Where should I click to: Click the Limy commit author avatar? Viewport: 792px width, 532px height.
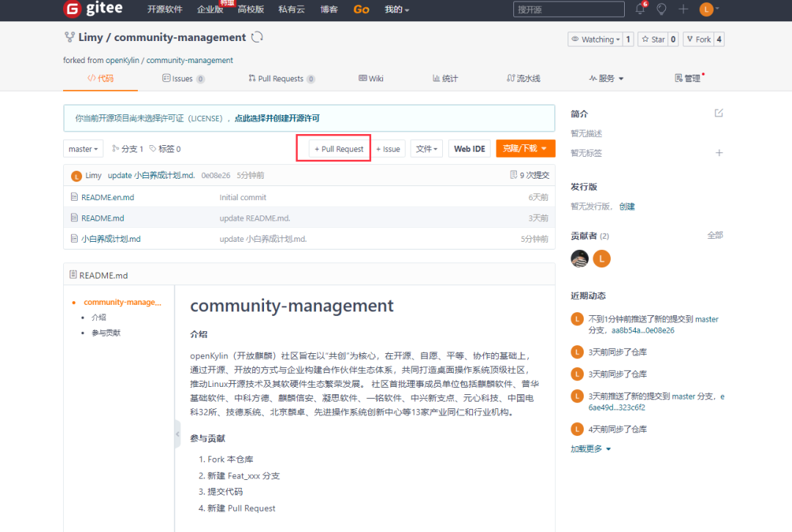coord(76,176)
